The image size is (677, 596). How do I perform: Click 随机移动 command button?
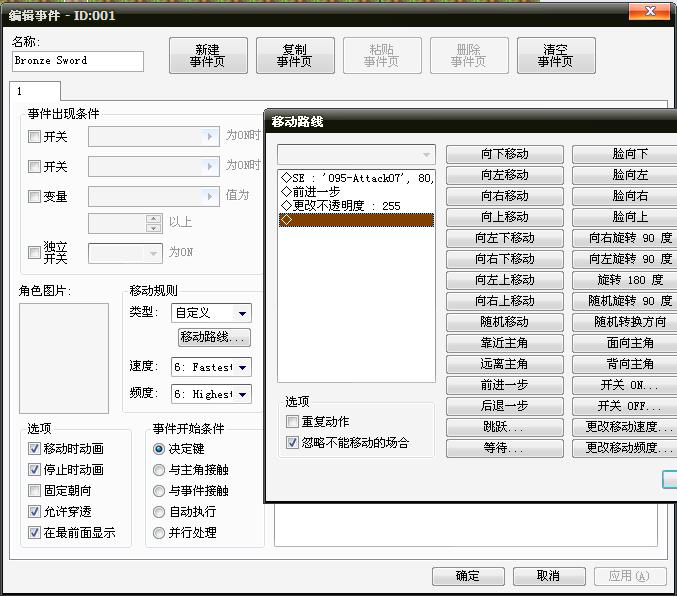point(505,322)
